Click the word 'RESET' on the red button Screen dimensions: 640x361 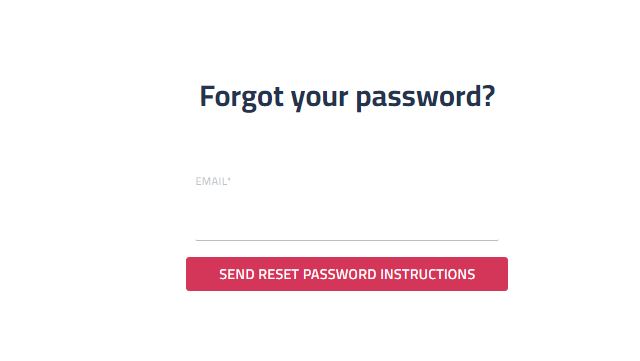[x=278, y=274]
